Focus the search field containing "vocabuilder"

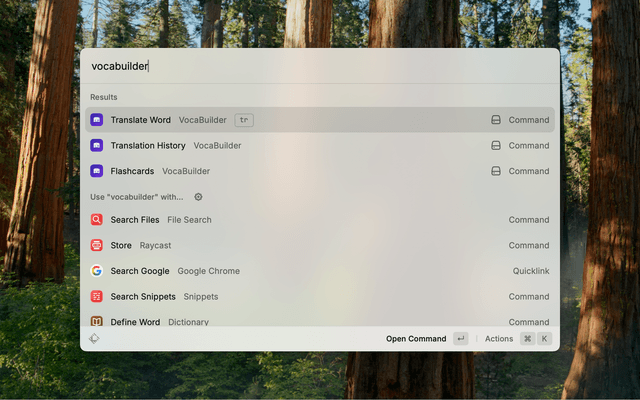coord(320,66)
